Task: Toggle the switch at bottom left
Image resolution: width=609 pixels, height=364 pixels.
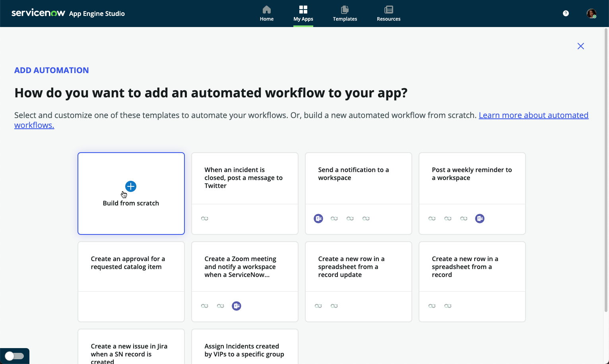Action: pyautogui.click(x=15, y=356)
